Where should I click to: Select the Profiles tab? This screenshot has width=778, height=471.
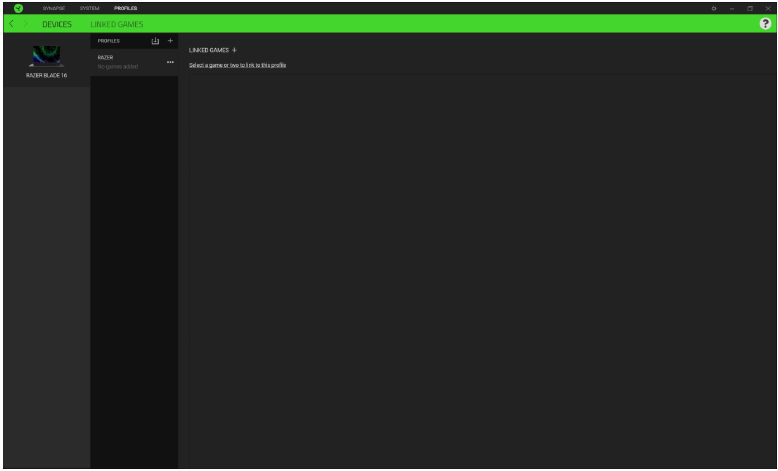click(126, 8)
